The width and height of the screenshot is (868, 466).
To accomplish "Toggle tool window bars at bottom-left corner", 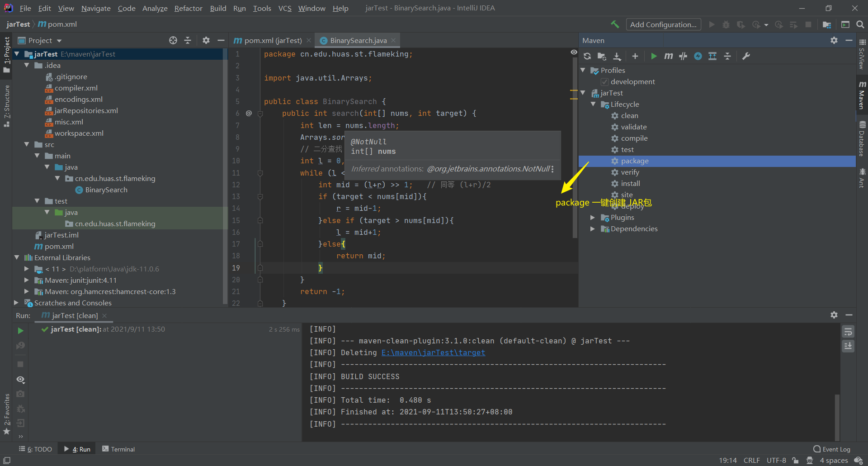I will [7, 460].
